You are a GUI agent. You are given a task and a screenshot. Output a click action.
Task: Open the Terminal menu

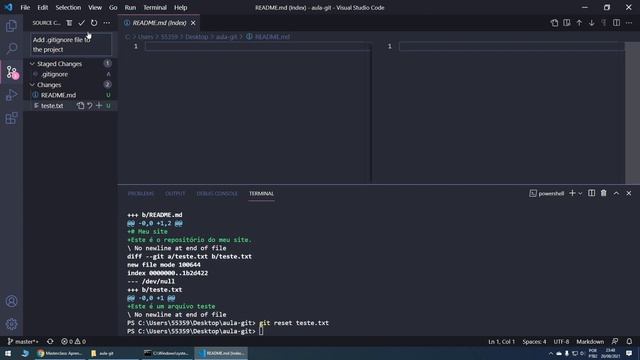coord(155,7)
